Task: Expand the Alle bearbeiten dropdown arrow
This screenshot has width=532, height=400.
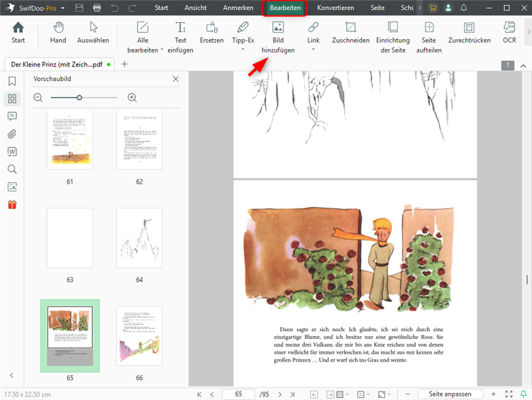Action: pos(162,50)
